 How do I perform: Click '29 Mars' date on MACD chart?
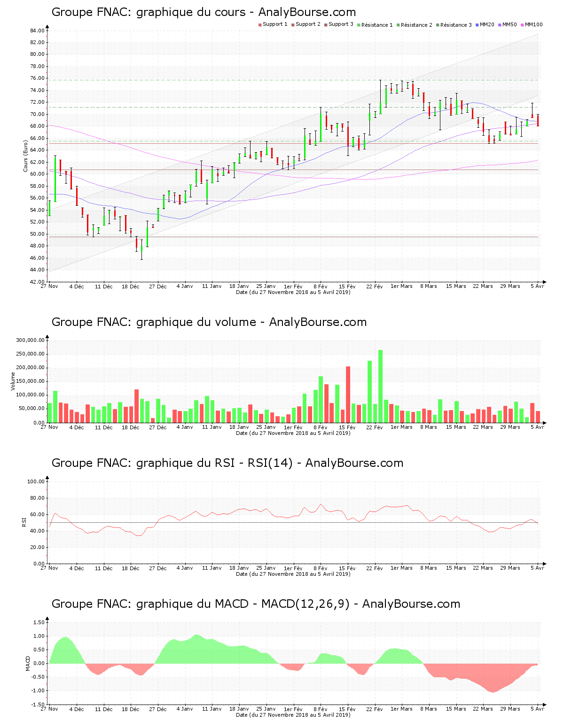tap(510, 709)
